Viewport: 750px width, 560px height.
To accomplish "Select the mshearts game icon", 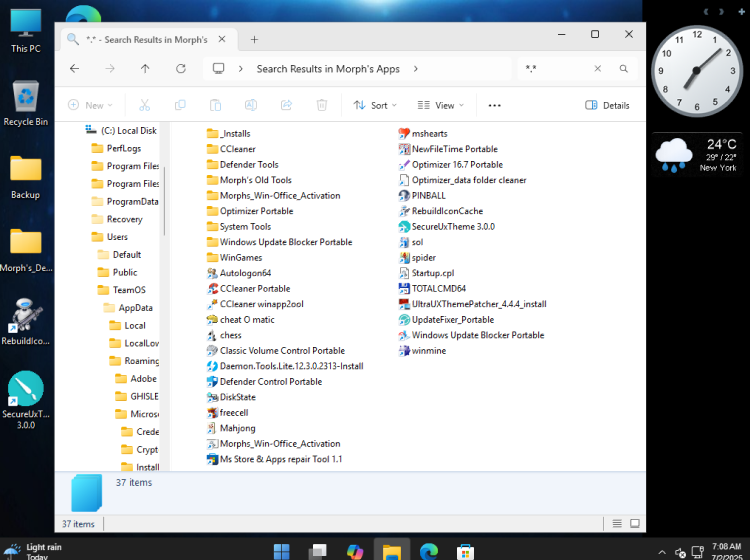I will (404, 133).
